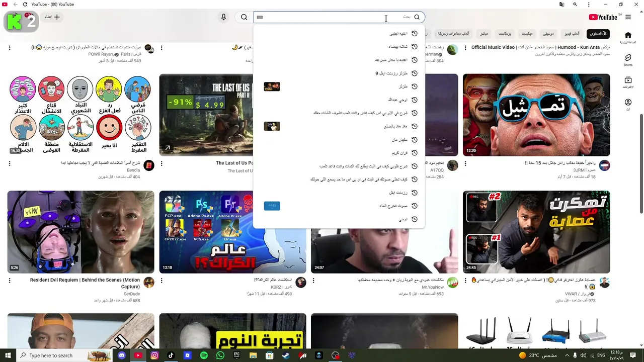This screenshot has height=362, width=644.
Task: Select the 'موسيقى' filter chip
Action: click(x=548, y=33)
